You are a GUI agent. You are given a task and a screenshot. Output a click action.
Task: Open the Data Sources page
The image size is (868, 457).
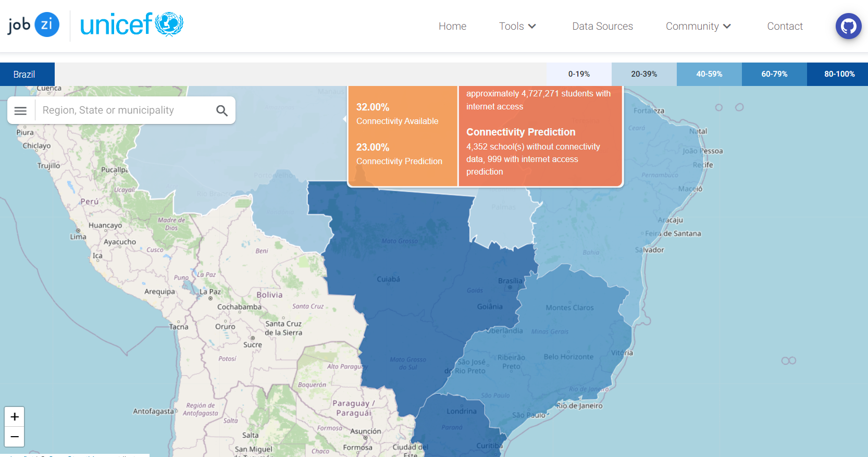pyautogui.click(x=602, y=26)
